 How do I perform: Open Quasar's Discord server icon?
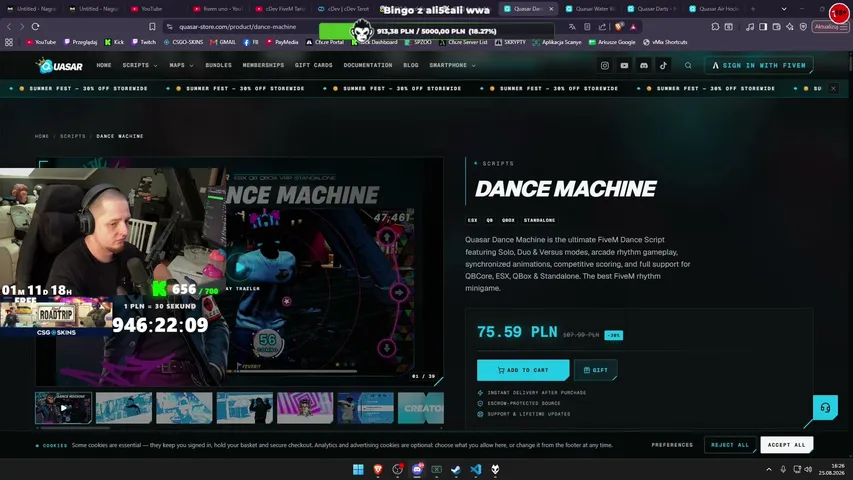[644, 65]
